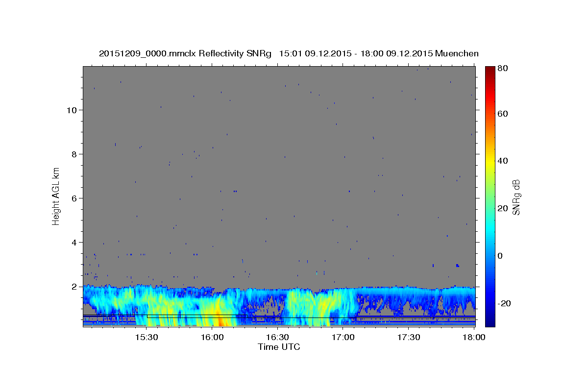This screenshot has height=392, width=588.
Task: Click the height label 8
Action: tap(75, 154)
